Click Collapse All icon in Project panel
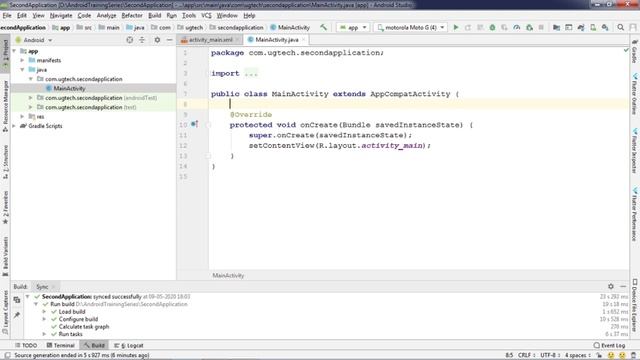 click(142, 40)
